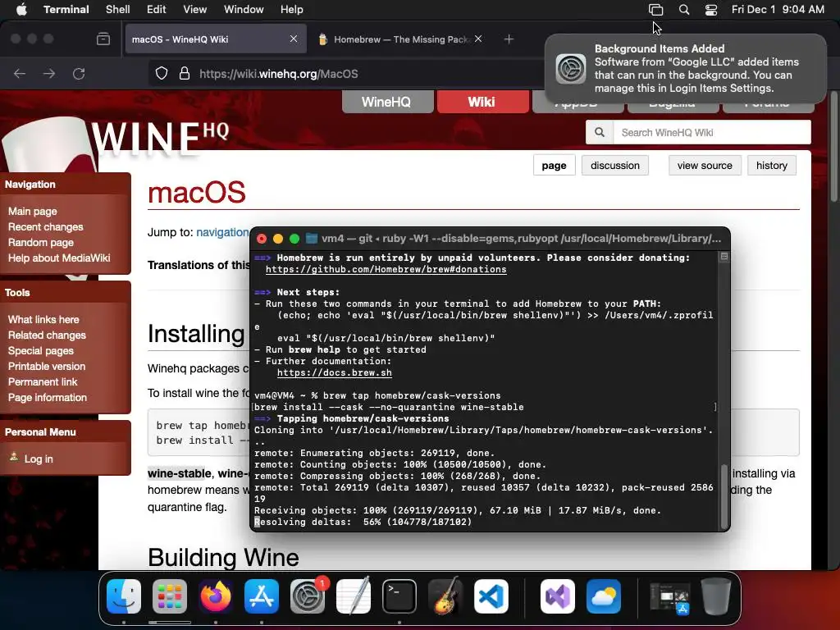Open a new Firefox tab
The height and width of the screenshot is (630, 840).
(509, 39)
